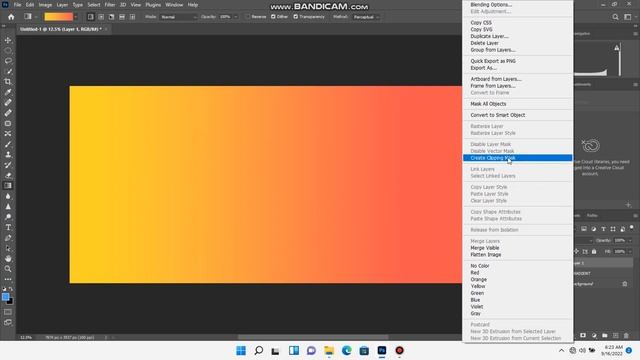Select the Eraser tool

pyautogui.click(x=8, y=176)
